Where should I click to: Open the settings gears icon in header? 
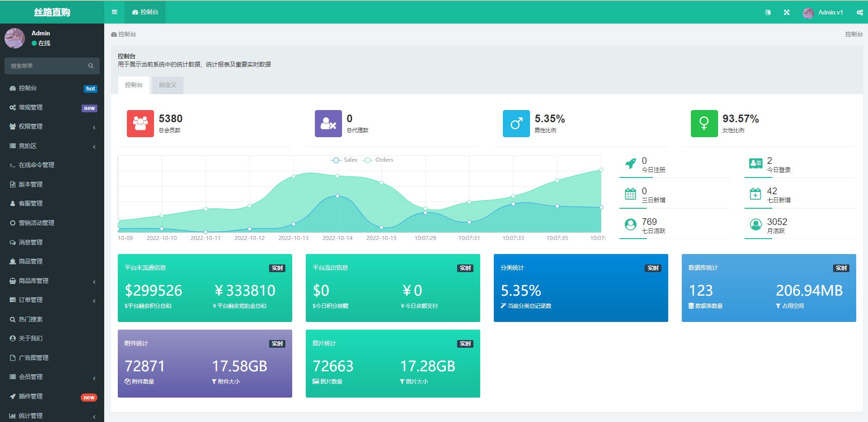[859, 13]
